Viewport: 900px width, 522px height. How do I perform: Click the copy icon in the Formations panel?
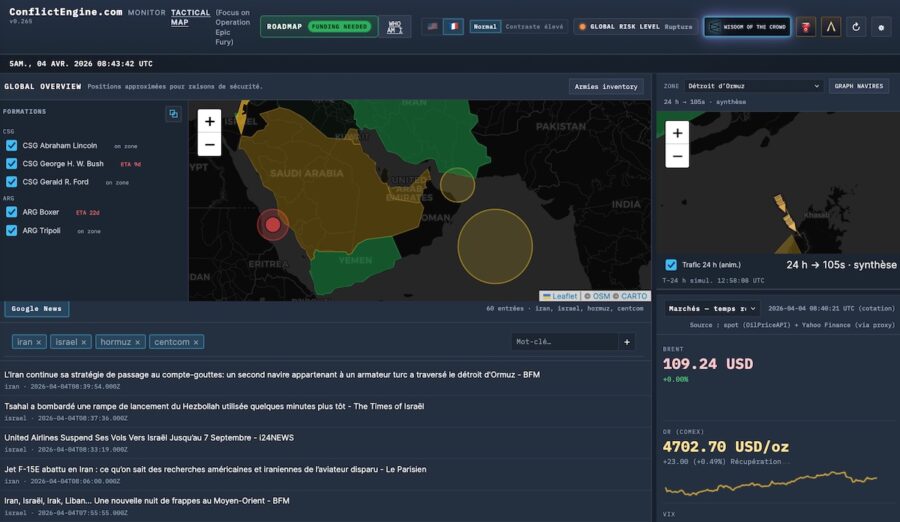point(173,114)
